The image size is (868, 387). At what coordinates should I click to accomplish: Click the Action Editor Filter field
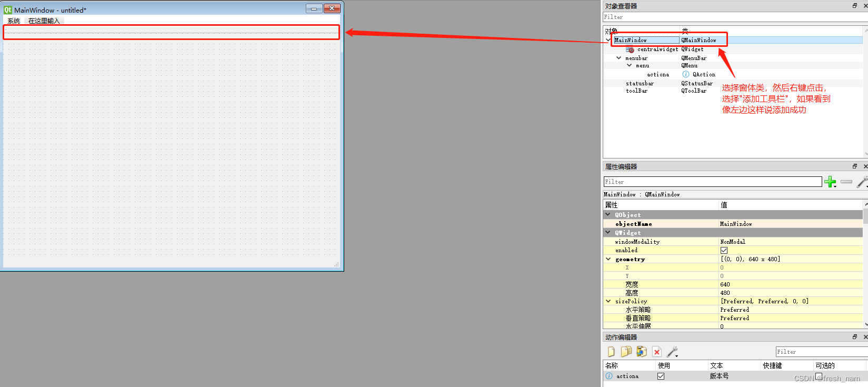(822, 352)
